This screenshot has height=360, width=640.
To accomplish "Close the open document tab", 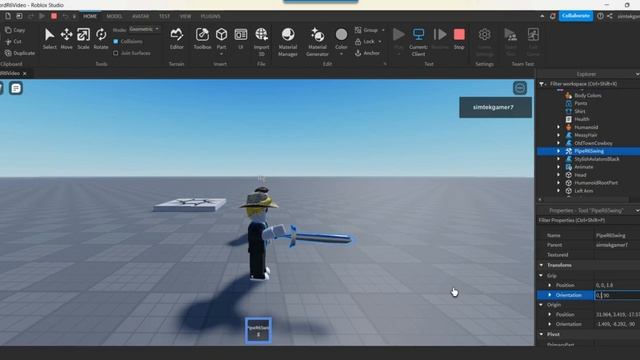I will (25, 73).
